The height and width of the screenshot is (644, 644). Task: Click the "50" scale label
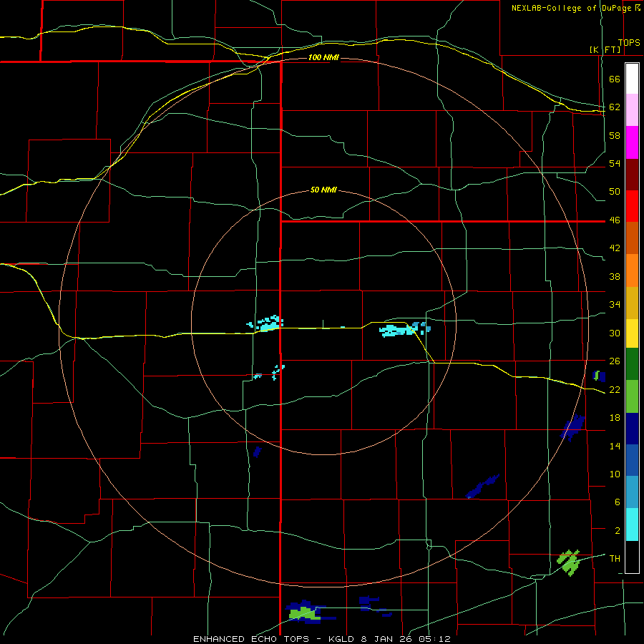(x=615, y=192)
